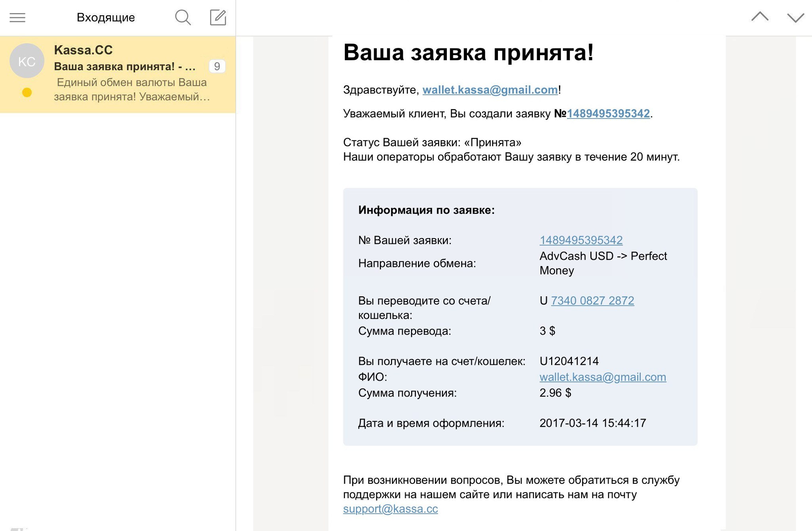Screen dimensions: 812x531
Task: Click the date 2017-03-14 15:44:17
Action: coord(593,423)
